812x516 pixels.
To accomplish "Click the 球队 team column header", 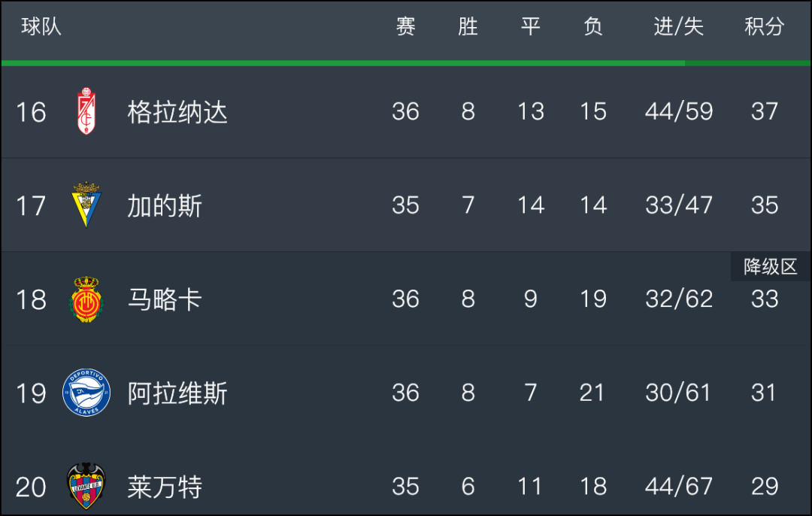I will [41, 26].
